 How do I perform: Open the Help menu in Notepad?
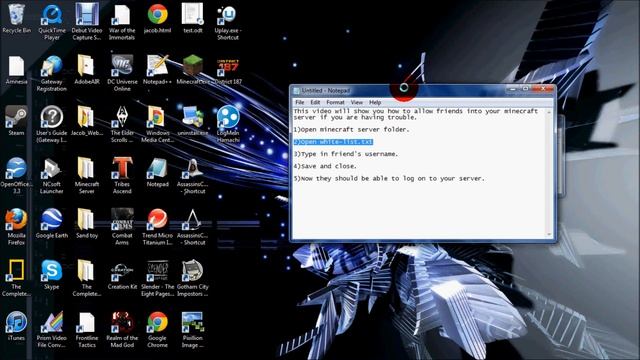point(375,102)
